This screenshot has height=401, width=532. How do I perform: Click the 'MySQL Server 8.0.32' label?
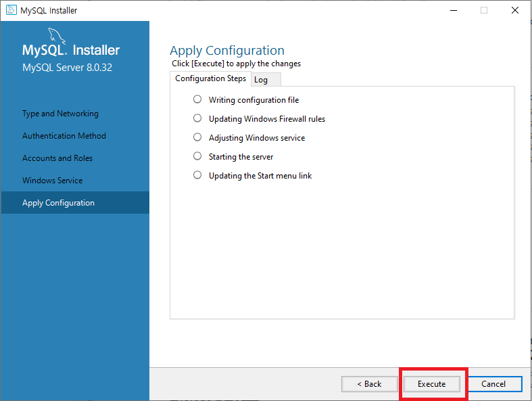(67, 68)
